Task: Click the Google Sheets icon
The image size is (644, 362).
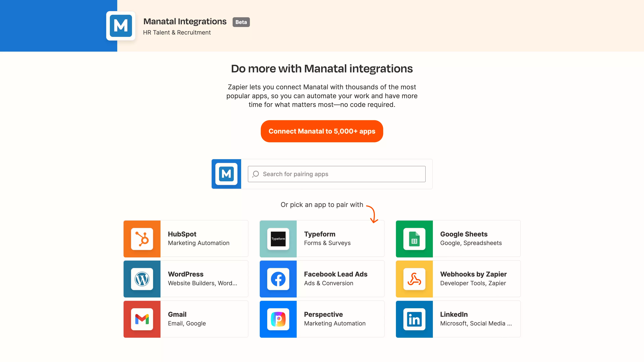Action: click(x=414, y=239)
